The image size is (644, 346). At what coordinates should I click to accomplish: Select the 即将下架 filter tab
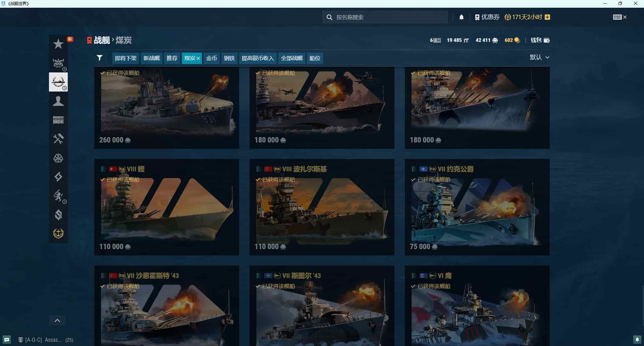coord(126,58)
